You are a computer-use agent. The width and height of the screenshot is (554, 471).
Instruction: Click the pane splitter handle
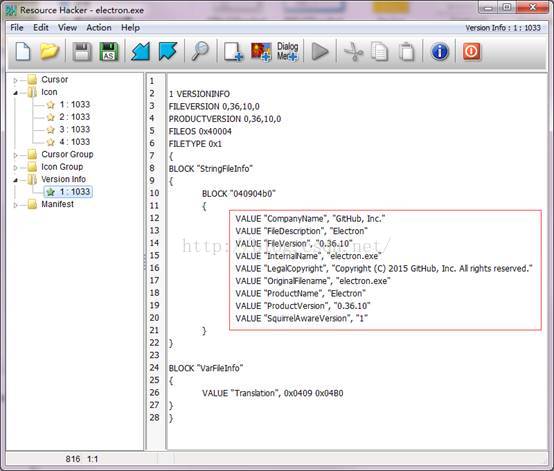coord(145,261)
